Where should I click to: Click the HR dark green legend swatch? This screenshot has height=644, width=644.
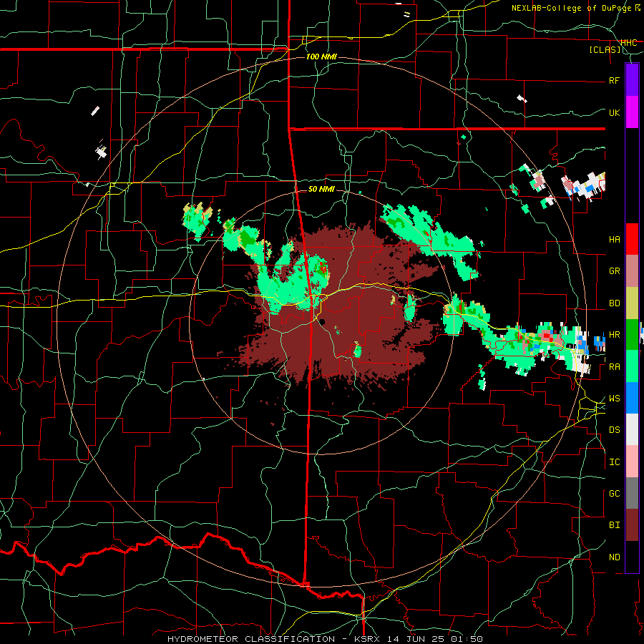(x=632, y=335)
